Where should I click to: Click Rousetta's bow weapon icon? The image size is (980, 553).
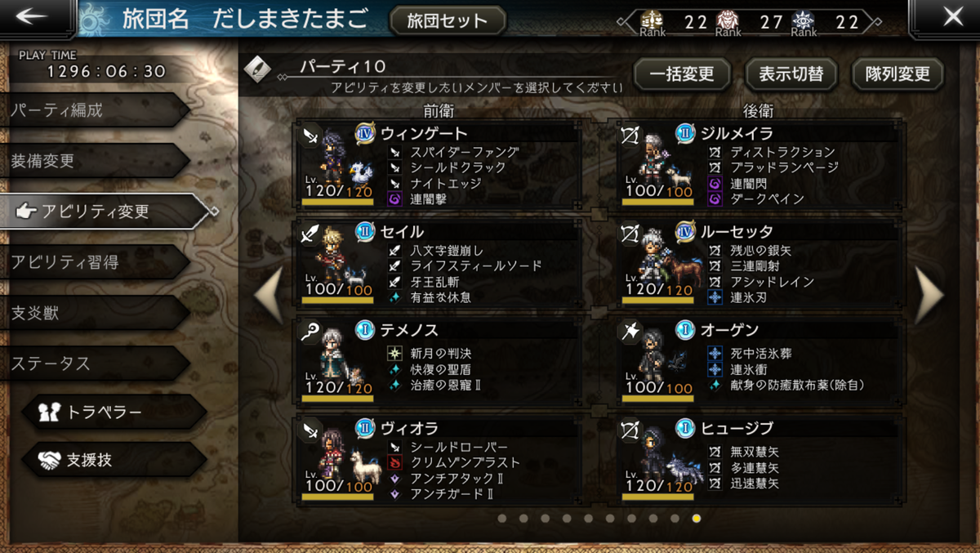tap(632, 234)
